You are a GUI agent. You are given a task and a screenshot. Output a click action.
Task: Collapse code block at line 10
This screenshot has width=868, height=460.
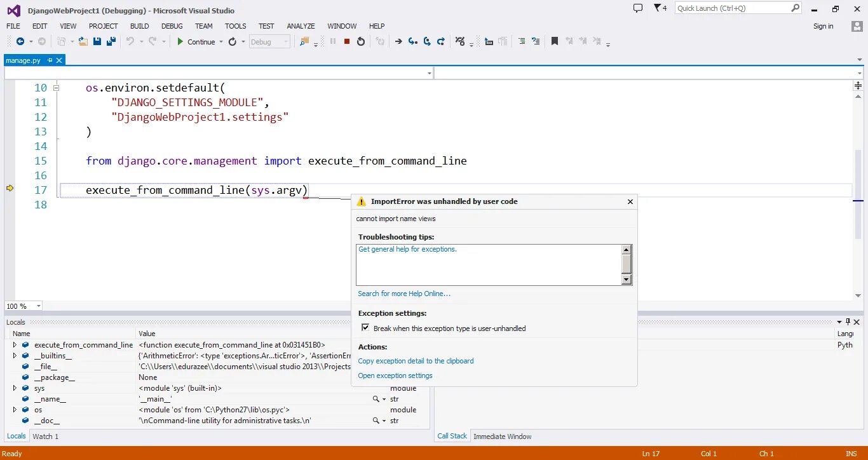(57, 88)
